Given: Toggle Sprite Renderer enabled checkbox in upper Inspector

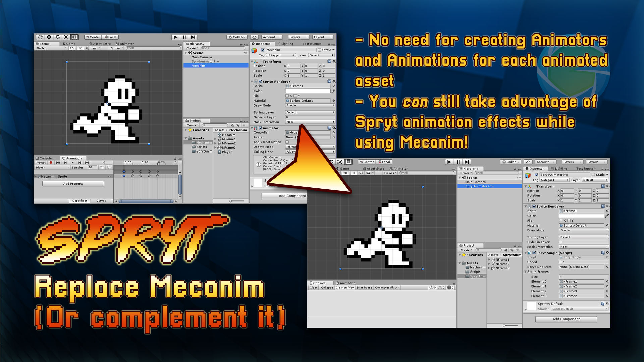Looking at the screenshot, I should pyautogui.click(x=261, y=81).
